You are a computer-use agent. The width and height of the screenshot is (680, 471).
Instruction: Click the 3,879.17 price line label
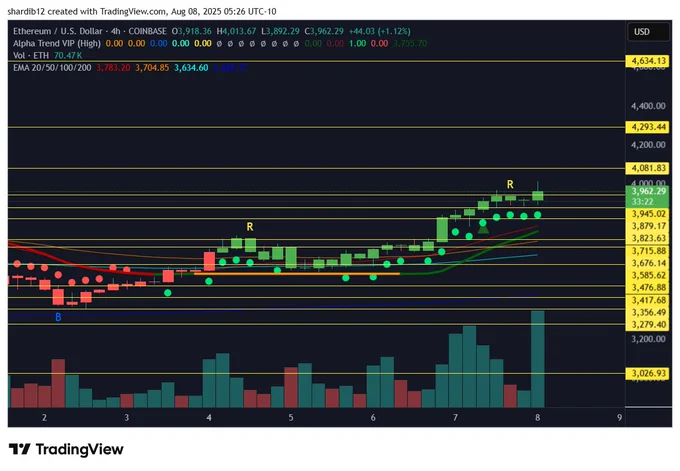[648, 226]
